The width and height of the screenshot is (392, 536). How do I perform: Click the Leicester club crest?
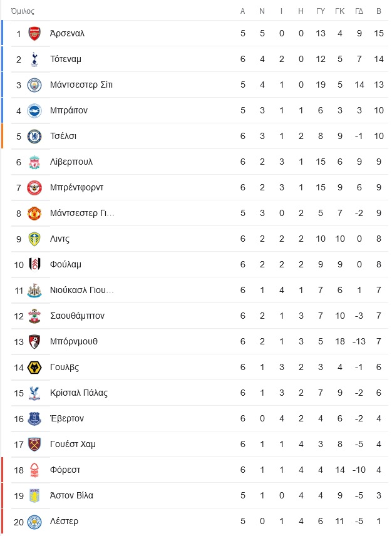coord(34,522)
